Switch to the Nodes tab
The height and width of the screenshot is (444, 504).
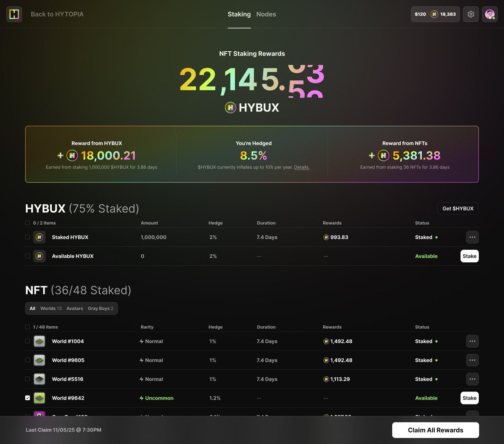tap(266, 14)
